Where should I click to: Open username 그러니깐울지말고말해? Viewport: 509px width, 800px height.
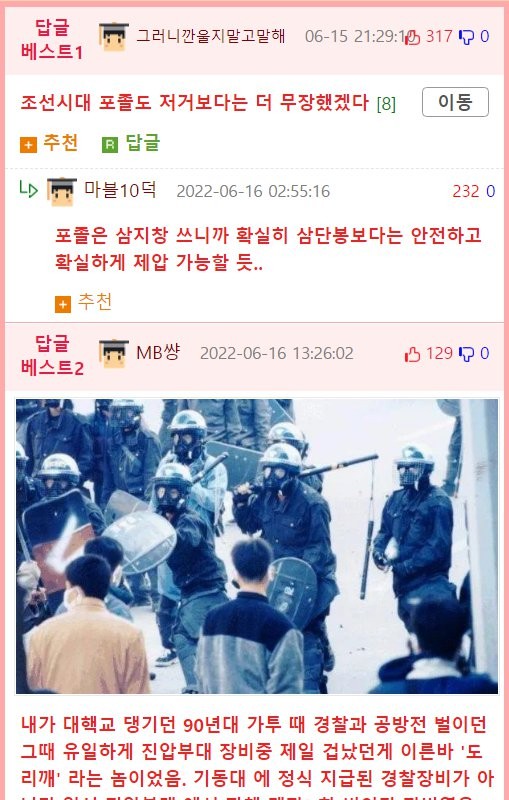pos(211,36)
